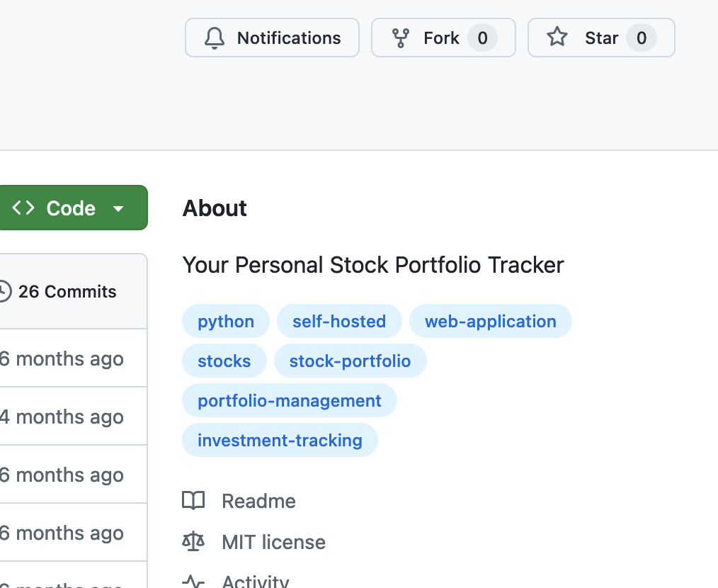Click the code brackets icon

click(x=23, y=208)
